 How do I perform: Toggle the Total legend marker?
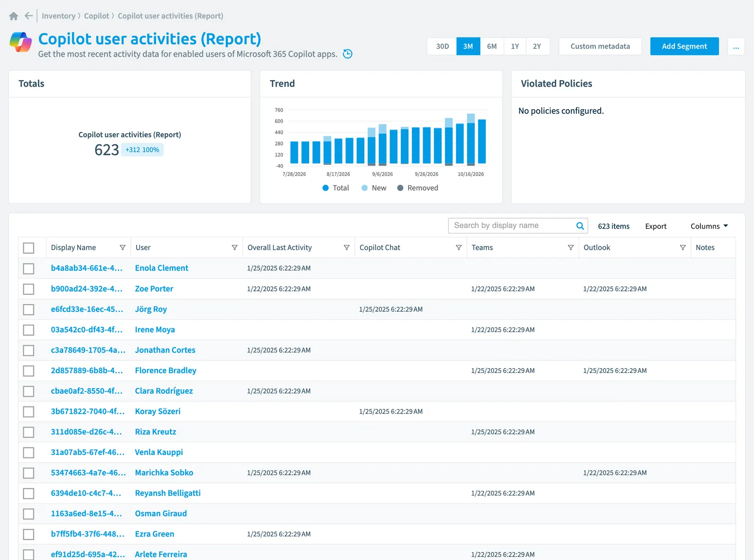click(326, 188)
